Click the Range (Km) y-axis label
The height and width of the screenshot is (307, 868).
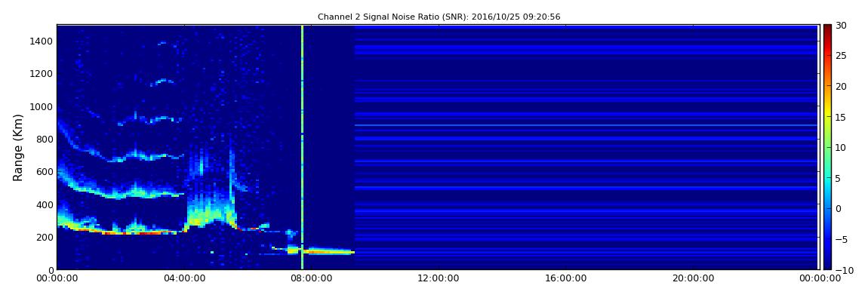[x=18, y=148]
